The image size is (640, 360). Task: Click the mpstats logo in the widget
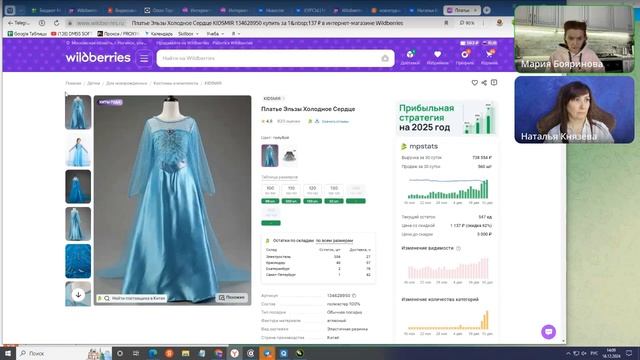pyautogui.click(x=420, y=146)
